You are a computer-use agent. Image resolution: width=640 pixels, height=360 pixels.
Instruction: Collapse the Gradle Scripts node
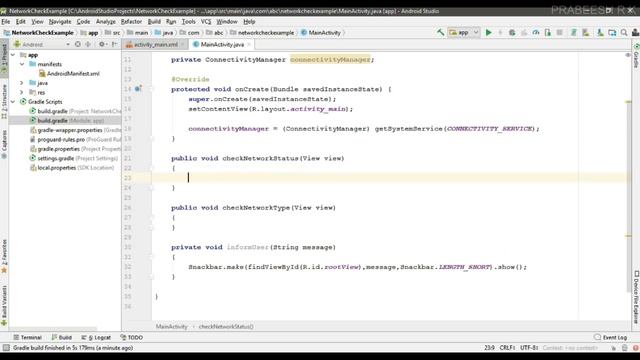[x=13, y=102]
